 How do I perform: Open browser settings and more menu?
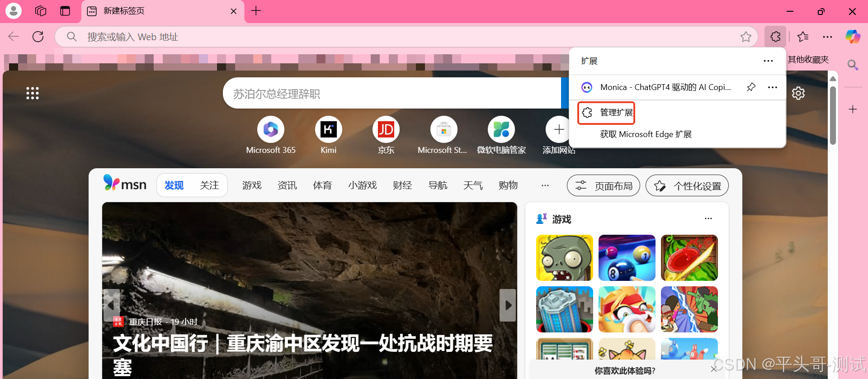click(827, 37)
